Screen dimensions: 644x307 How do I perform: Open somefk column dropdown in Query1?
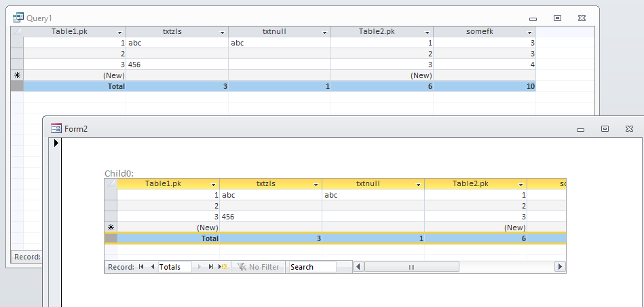click(530, 33)
